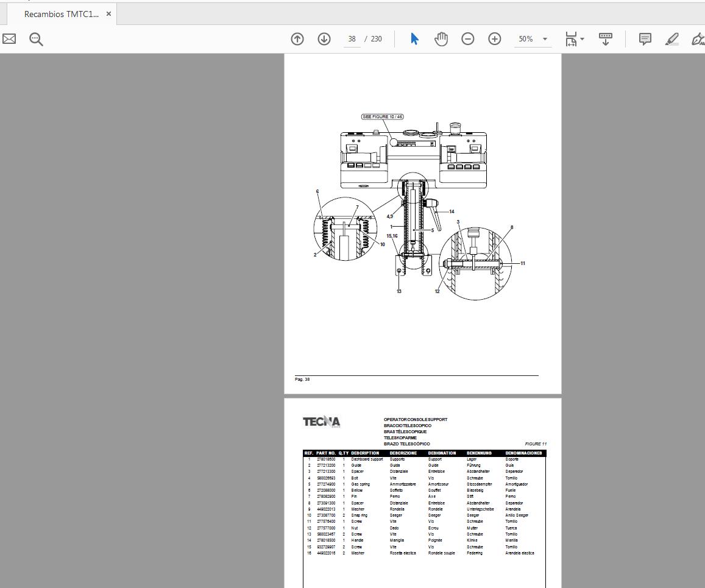Zoom in using the plus icon
This screenshot has width=705, height=588.
click(494, 38)
